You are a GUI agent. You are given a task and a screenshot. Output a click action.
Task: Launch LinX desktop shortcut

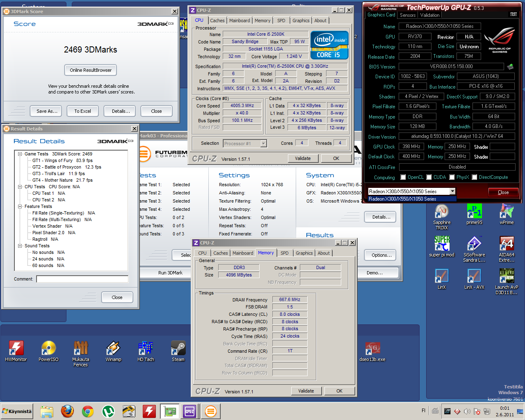tap(442, 279)
